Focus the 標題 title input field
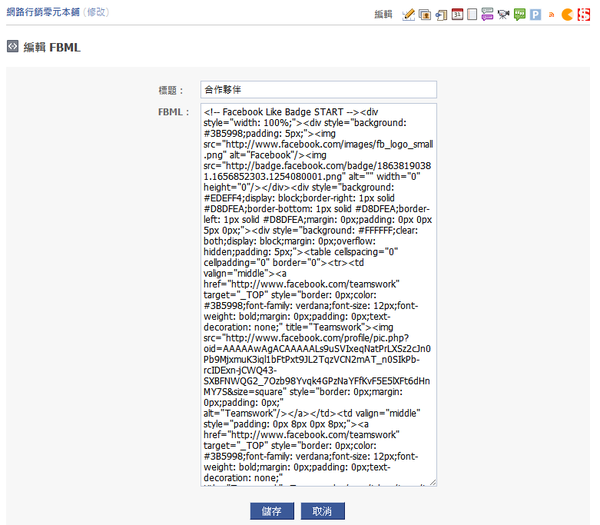Viewport: 600px width, 525px height. [318, 90]
